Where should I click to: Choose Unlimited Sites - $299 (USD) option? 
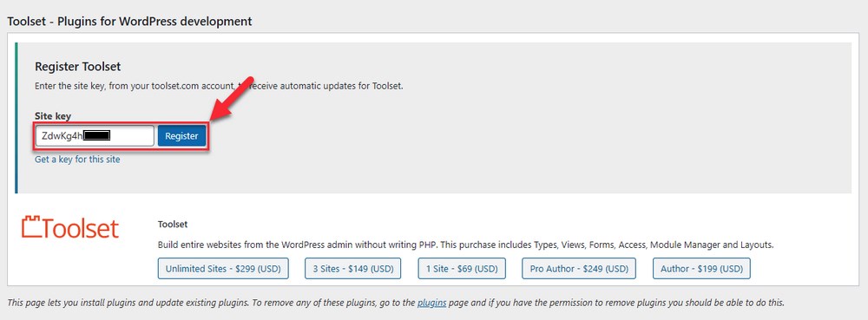coord(223,269)
